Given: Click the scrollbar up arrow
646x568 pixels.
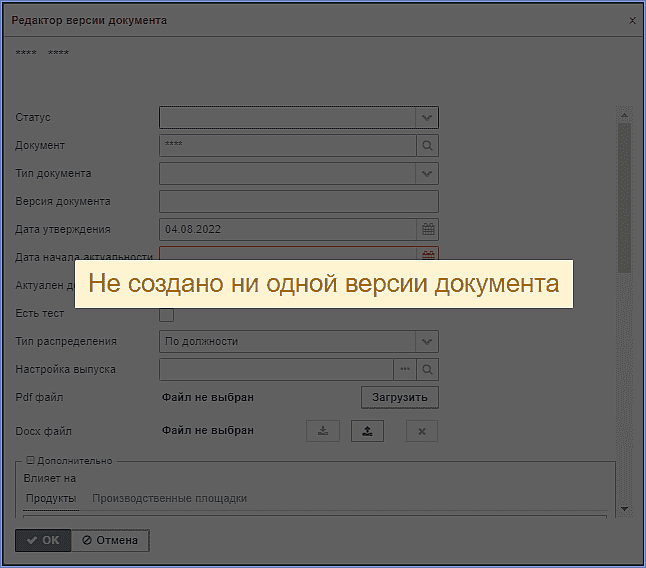Looking at the screenshot, I should [624, 116].
